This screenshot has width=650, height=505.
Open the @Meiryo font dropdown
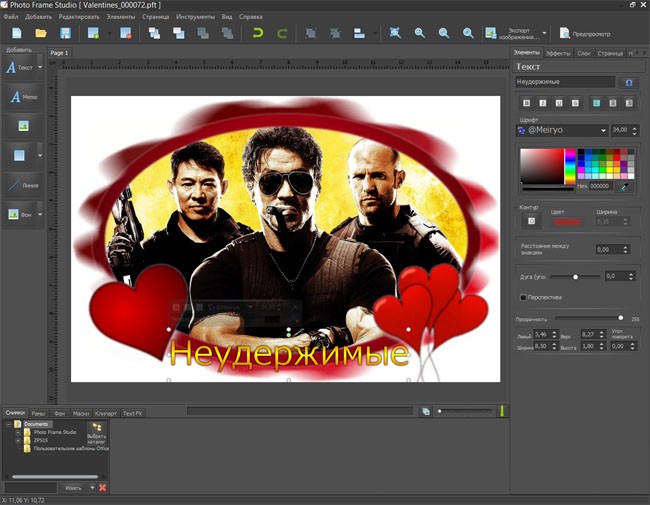[603, 131]
